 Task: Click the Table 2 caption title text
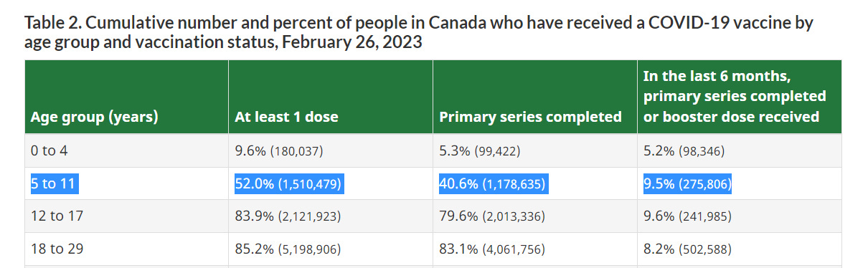click(419, 32)
